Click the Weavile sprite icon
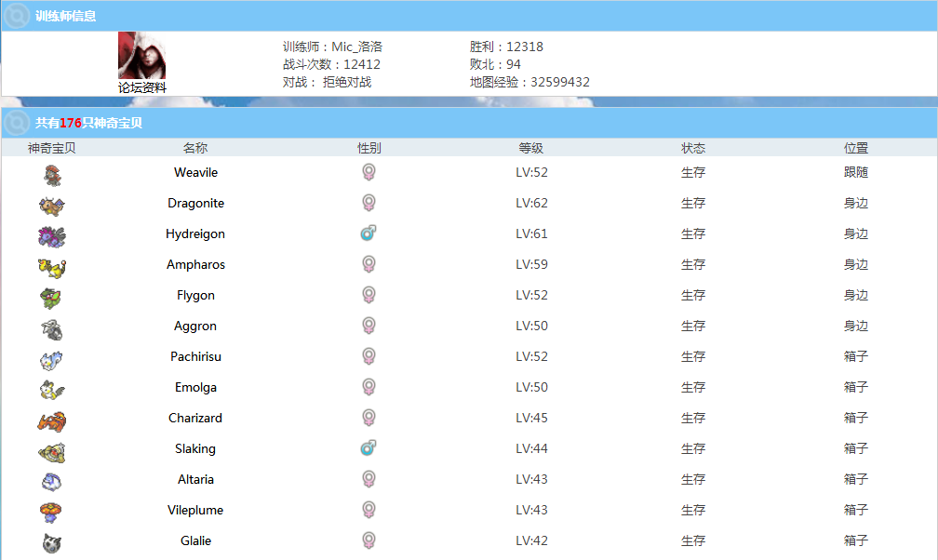Viewport: 938px width, 560px height. point(52,175)
